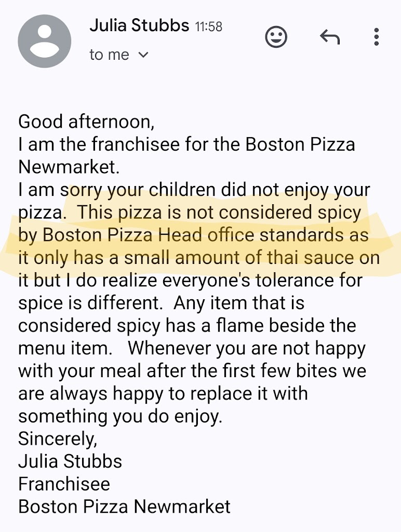Viewport: 401px width, 532px height.
Task: Reply using the curved arrow icon
Action: point(330,37)
